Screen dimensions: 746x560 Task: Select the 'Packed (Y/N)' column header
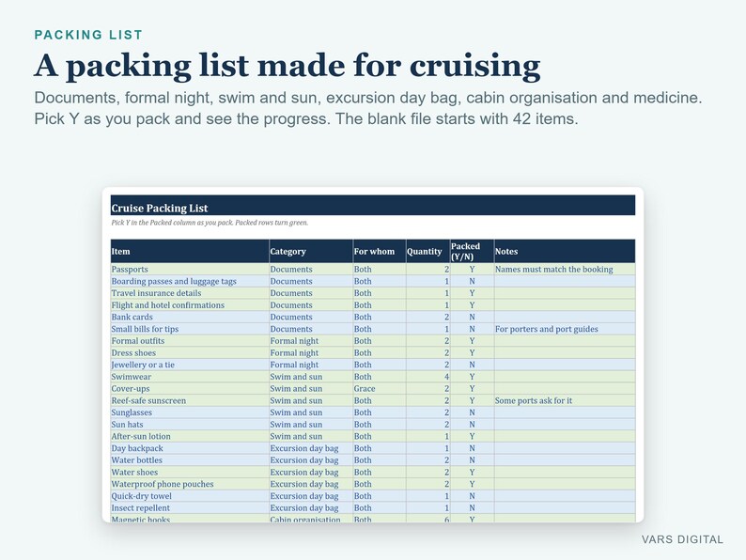[472, 251]
